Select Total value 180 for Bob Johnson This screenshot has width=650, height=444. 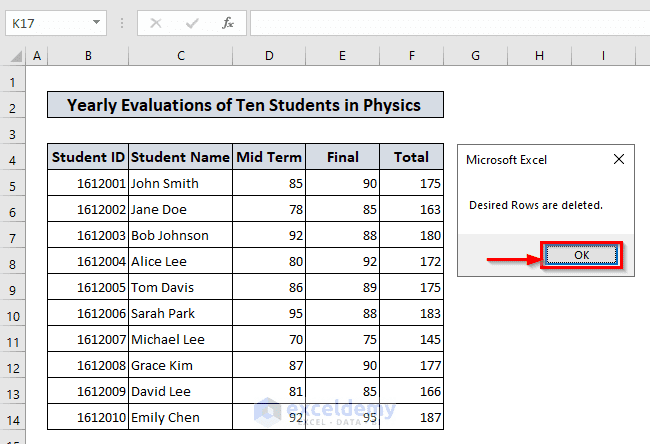(x=412, y=235)
